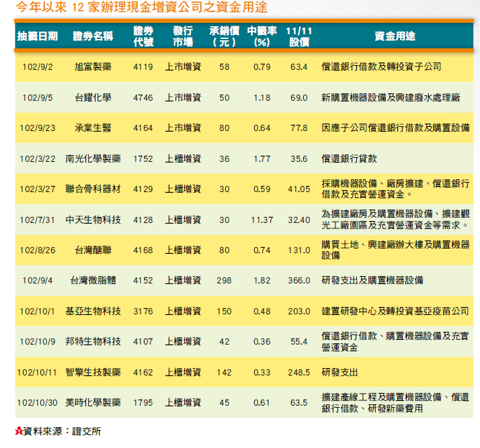Select the 基亞生物科技 company name
Screen dimensions: 480x448
click(93, 311)
